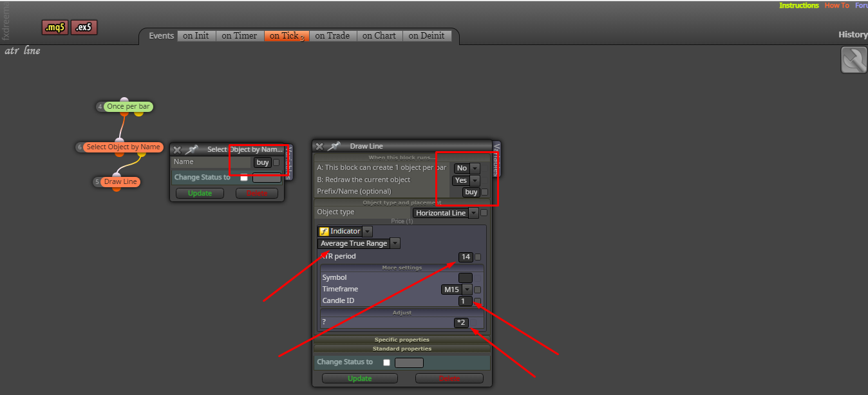Open the Timeframe M15 dropdown
Screen dimensions: 868x395
click(457, 289)
